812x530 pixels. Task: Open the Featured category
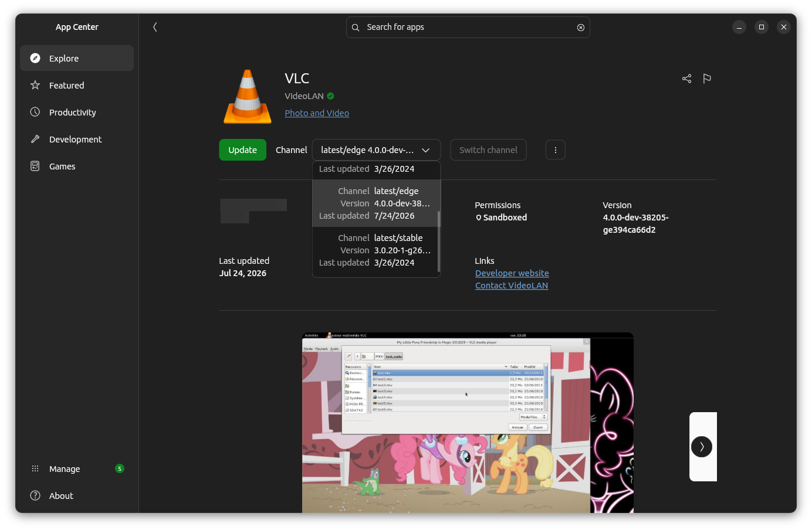click(77, 85)
